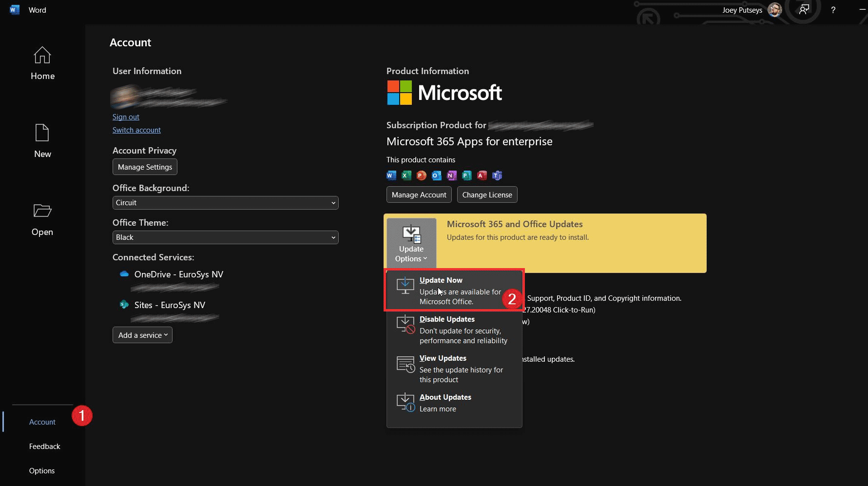Click the Joey Putseys user name
The width and height of the screenshot is (868, 486).
point(742,10)
